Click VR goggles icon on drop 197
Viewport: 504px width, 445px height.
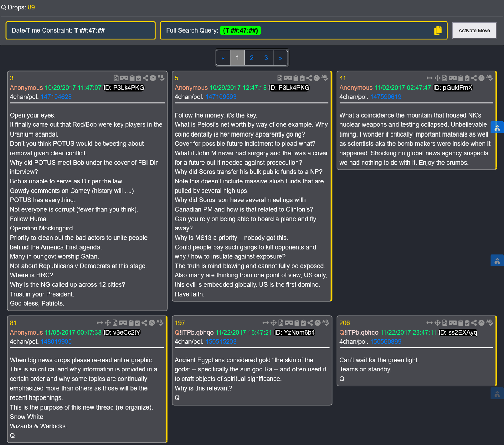coord(289,323)
